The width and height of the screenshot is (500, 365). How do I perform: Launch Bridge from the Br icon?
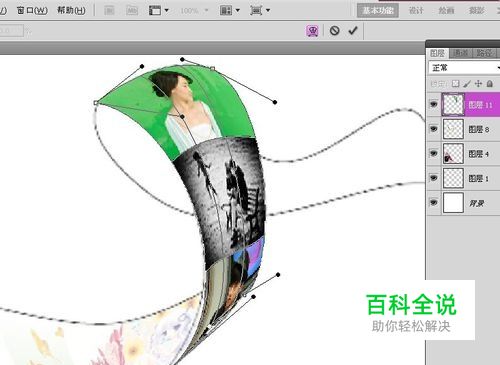109,11
